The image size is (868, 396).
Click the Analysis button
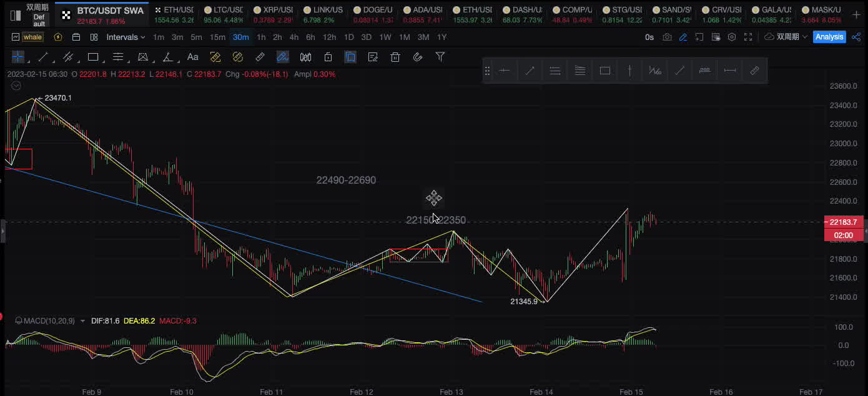(x=829, y=37)
